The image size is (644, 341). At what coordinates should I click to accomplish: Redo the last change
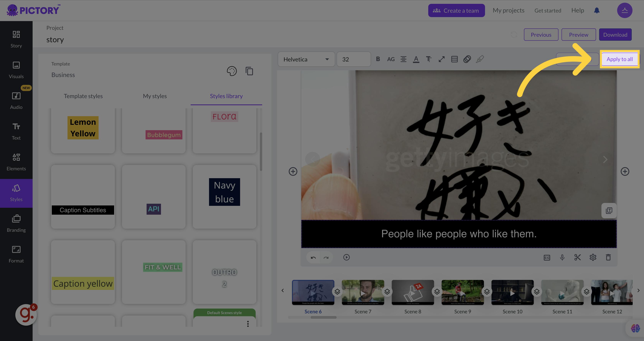326,257
